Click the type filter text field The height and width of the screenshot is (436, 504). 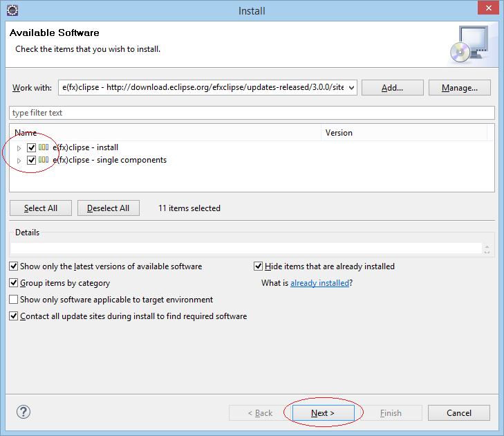coord(252,113)
